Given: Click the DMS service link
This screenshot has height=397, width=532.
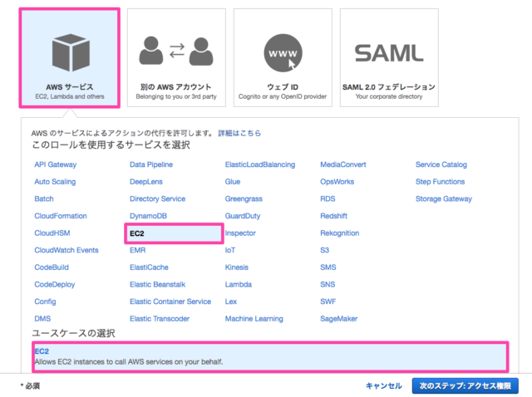Looking at the screenshot, I should pyautogui.click(x=42, y=319).
